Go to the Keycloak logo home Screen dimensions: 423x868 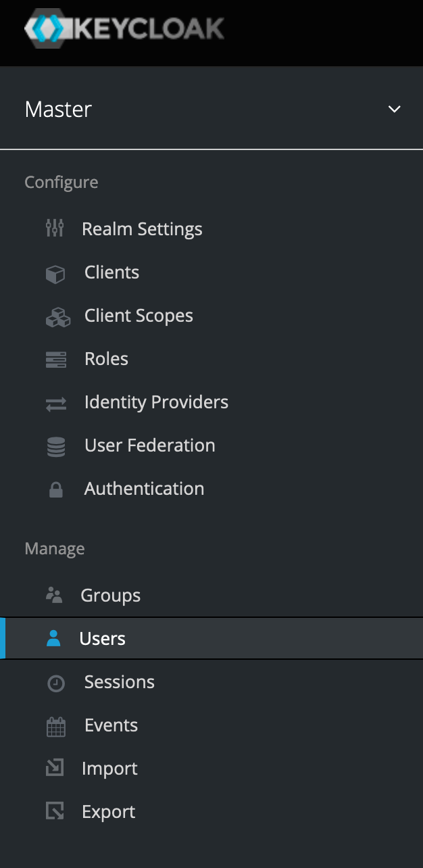(x=124, y=29)
